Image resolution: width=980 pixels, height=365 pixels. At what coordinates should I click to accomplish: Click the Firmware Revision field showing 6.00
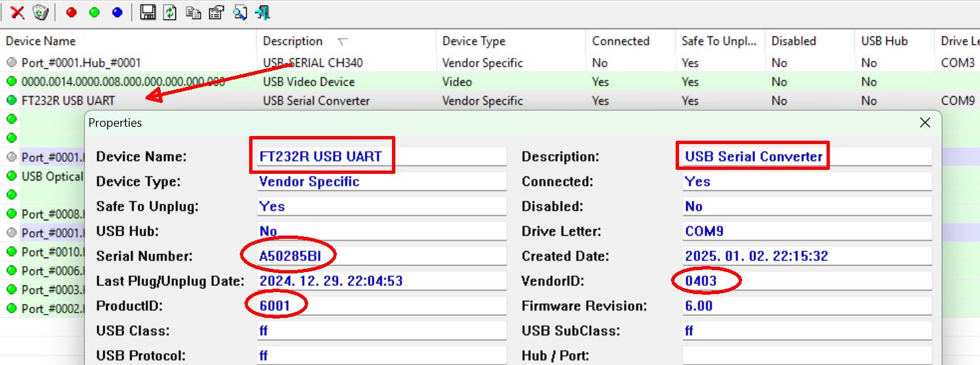tap(807, 307)
